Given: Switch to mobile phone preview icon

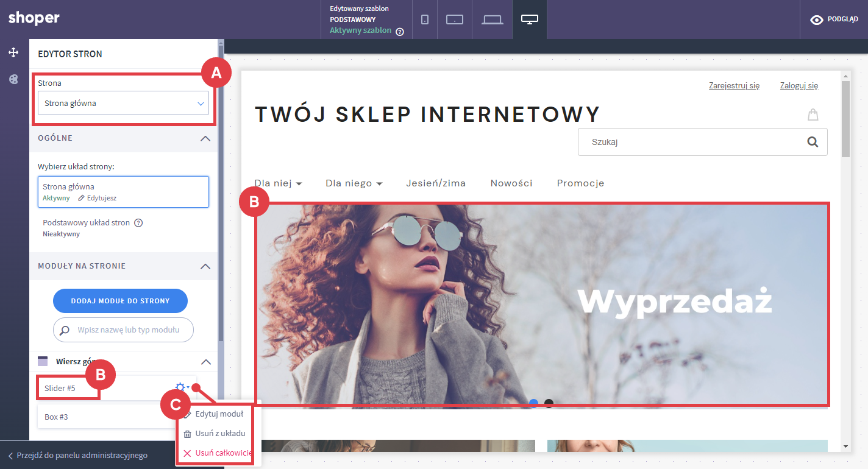Looking at the screenshot, I should tap(425, 19).
